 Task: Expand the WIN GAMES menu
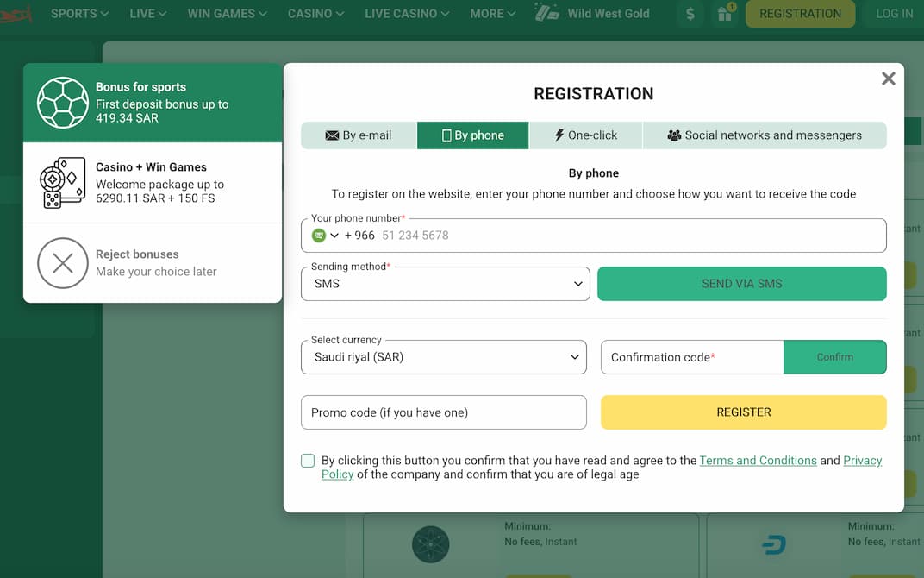coord(227,14)
